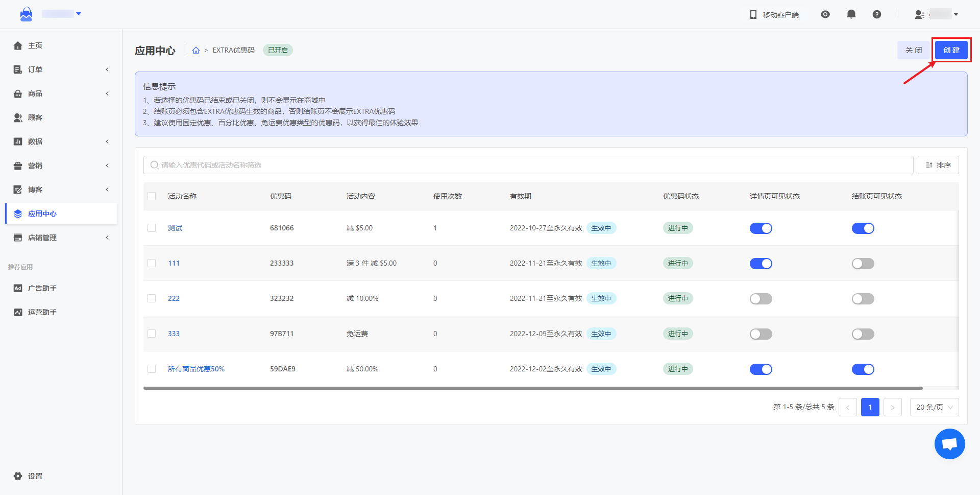Click the layers icon beside 应用中心
980x495 pixels.
click(x=18, y=214)
